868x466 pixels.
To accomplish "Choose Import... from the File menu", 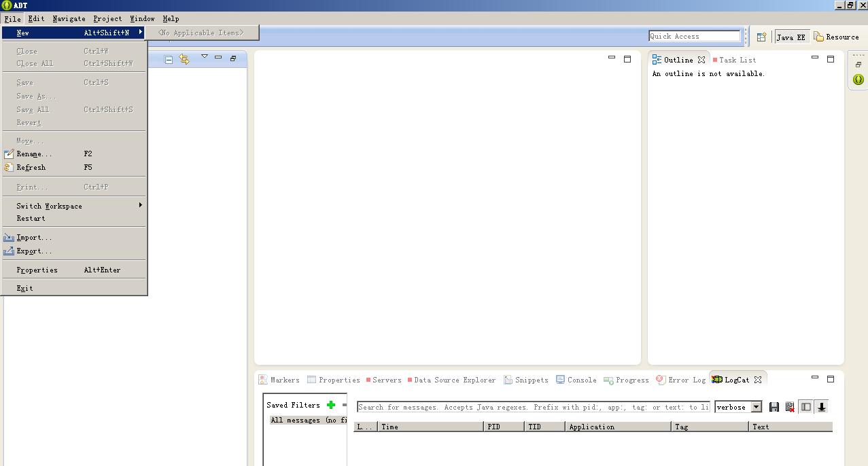I will point(73,238).
